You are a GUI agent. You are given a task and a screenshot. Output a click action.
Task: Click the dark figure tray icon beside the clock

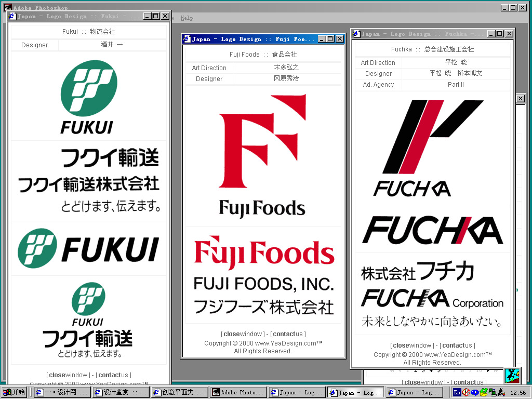point(501,393)
